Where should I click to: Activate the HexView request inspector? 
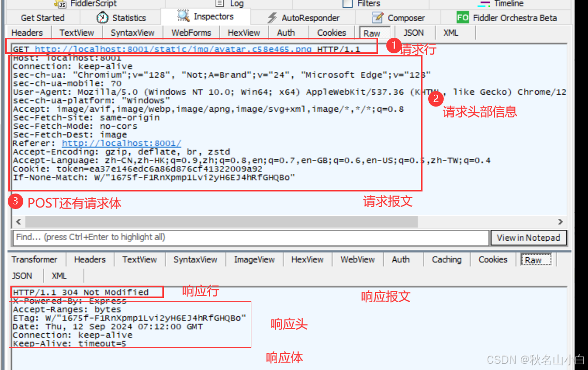243,32
